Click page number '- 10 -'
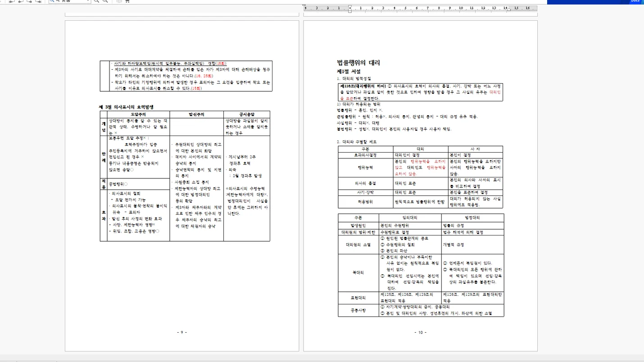 point(420,332)
